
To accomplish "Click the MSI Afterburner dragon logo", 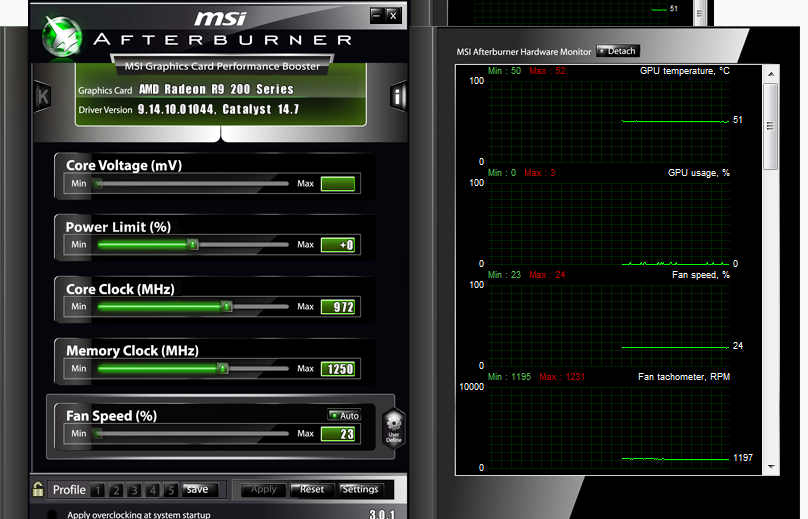I will coord(62,36).
